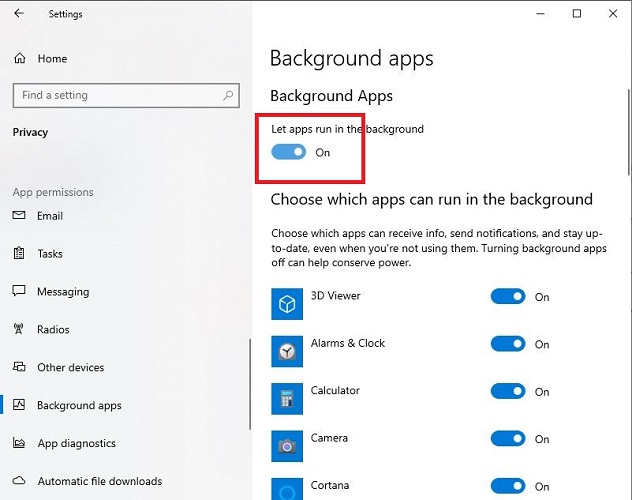Turn off Camera background toggle
This screenshot has height=500, width=632.
pyautogui.click(x=508, y=439)
